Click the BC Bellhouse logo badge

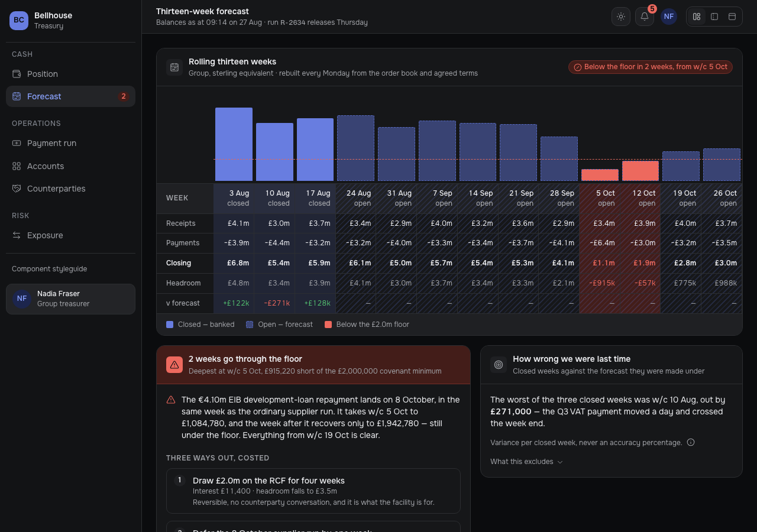19,20
